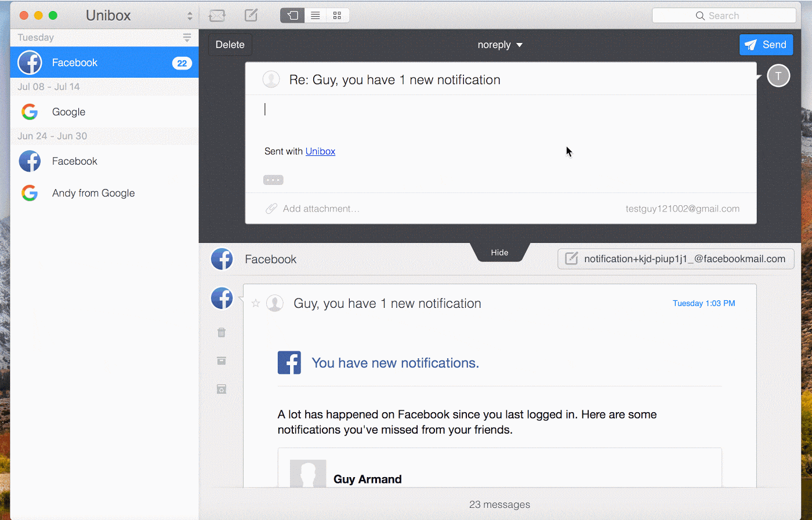Click the Andy from Google logo icon
This screenshot has width=812, height=520.
(30, 193)
